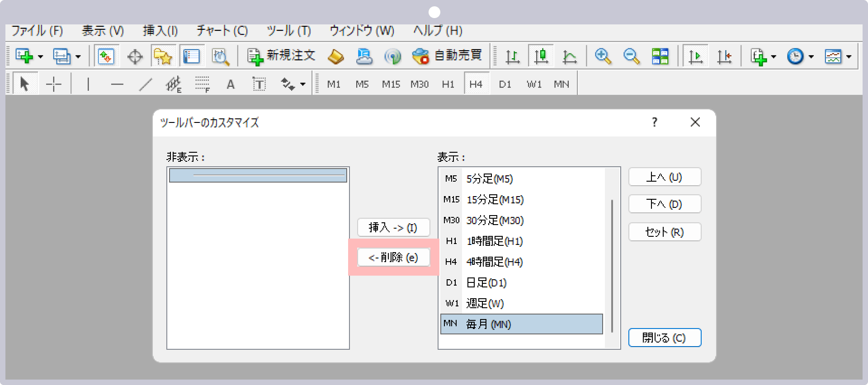868x385 pixels.
Task: Click the zoom out magnifier
Action: tap(631, 56)
